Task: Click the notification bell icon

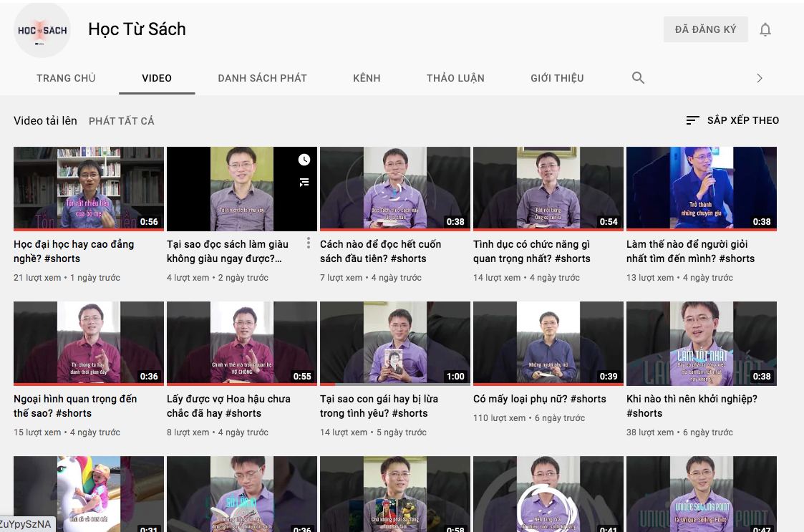Action: click(x=765, y=29)
